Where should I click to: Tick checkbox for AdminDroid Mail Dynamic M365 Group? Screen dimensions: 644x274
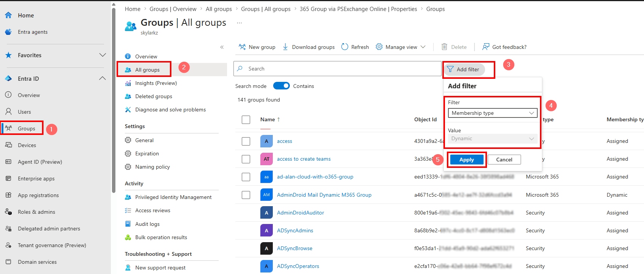pyautogui.click(x=246, y=195)
